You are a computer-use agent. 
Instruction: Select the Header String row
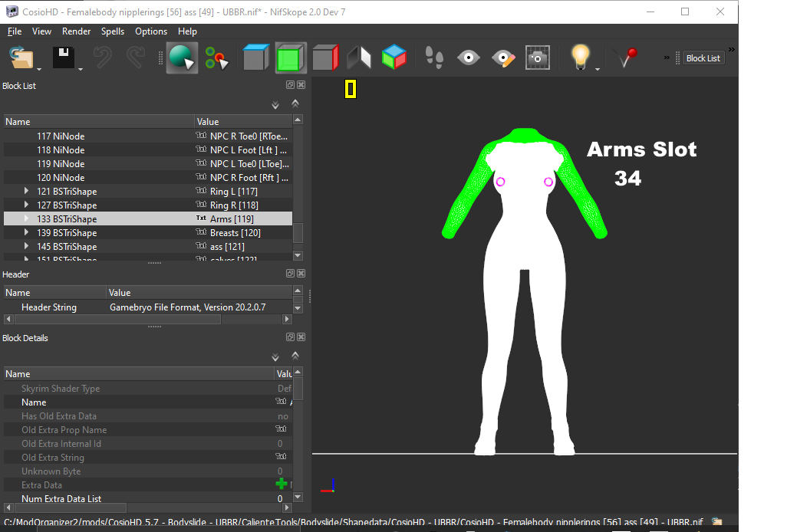coord(148,307)
